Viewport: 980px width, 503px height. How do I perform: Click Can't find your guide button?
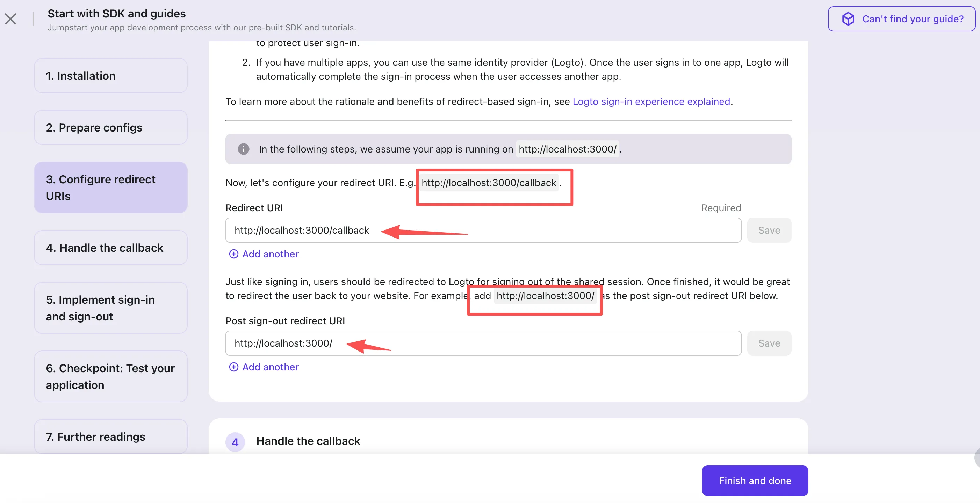(901, 19)
